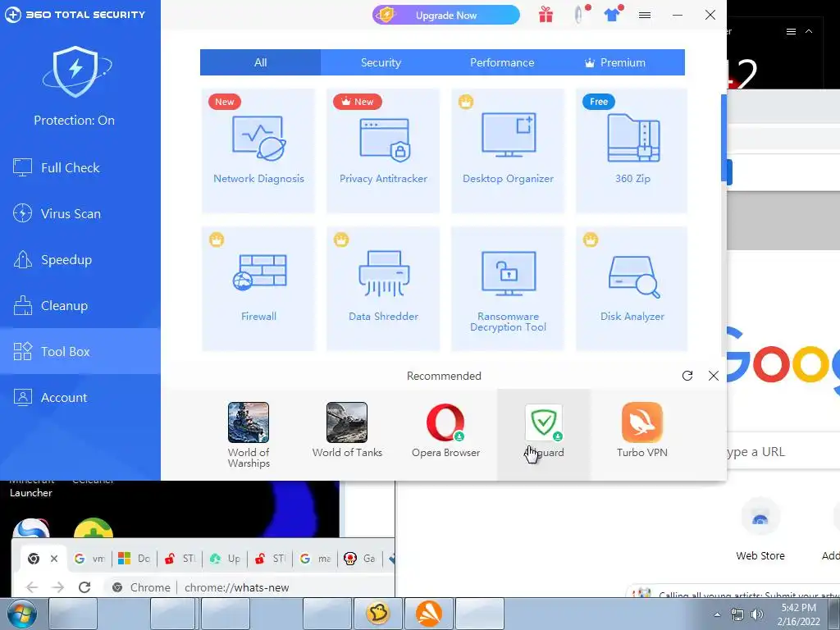Click the Upgrade Now button
Screen dimensions: 840x630
(445, 15)
